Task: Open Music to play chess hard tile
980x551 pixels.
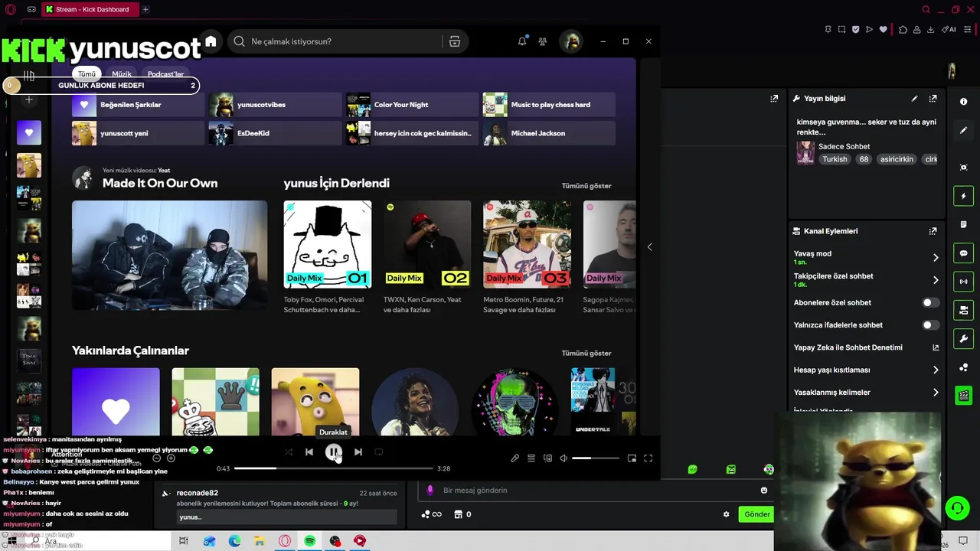Action: (x=549, y=105)
